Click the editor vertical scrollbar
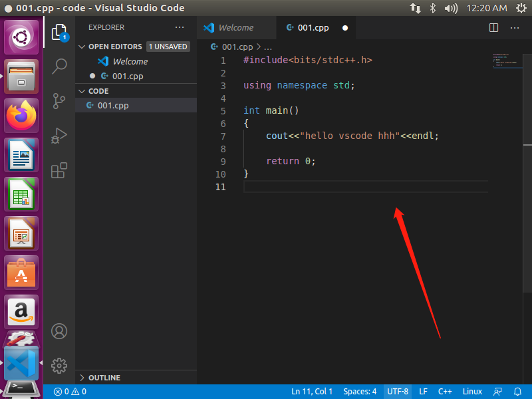Viewport: 532px width, 399px height. tap(527, 173)
